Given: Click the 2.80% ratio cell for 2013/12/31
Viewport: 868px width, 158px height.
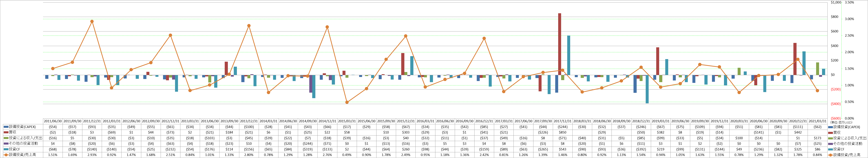Looking at the screenshot, I should 249,155.
